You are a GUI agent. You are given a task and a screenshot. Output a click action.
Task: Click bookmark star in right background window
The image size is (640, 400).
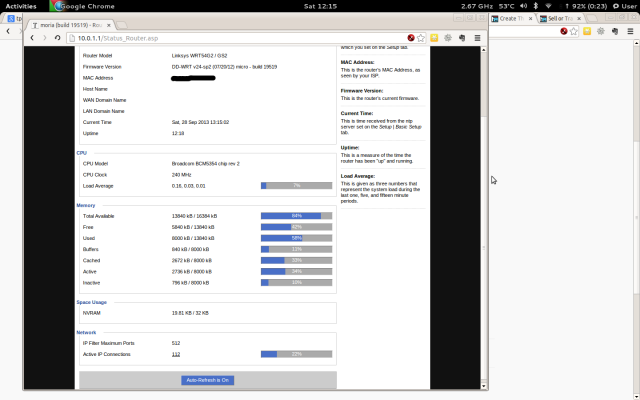click(x=574, y=31)
